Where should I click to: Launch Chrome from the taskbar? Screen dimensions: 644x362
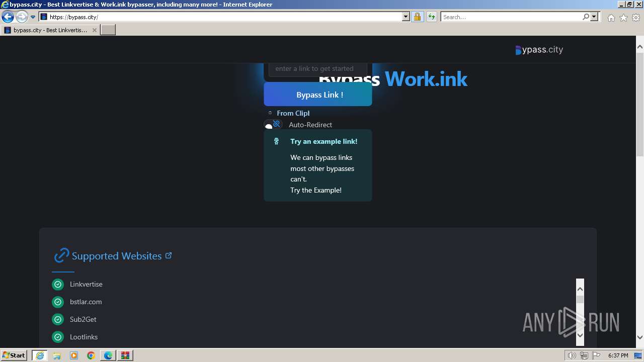click(91, 355)
